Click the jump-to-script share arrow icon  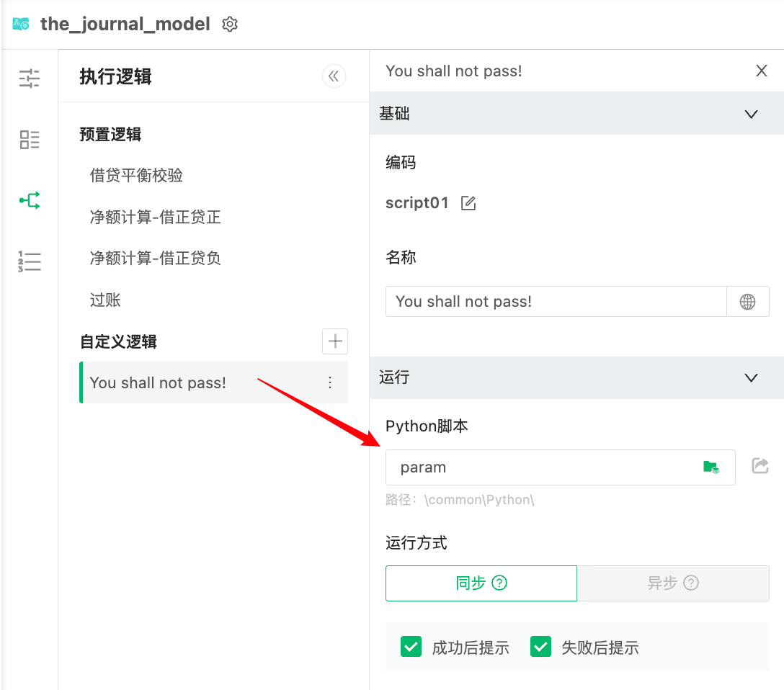[x=759, y=466]
